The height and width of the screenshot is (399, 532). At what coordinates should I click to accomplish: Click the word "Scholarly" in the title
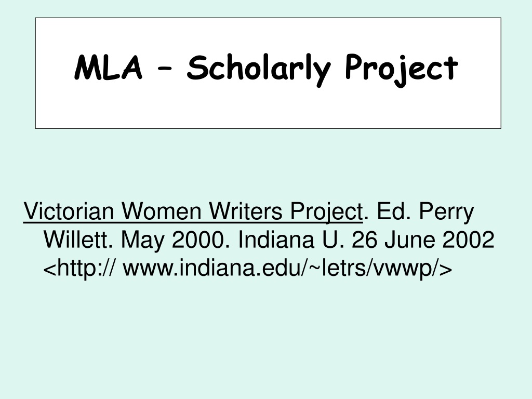click(x=259, y=70)
